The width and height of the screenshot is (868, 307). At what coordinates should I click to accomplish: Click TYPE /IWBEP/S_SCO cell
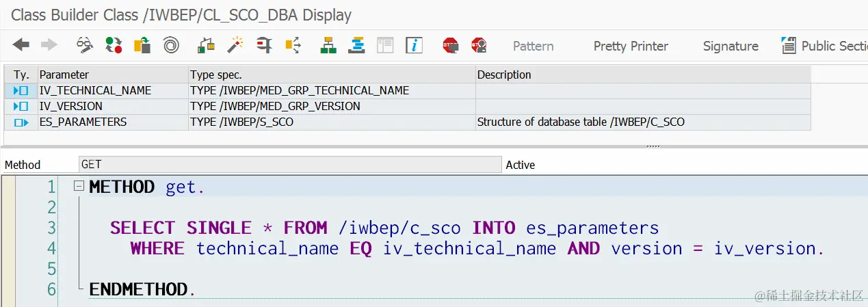pos(332,122)
